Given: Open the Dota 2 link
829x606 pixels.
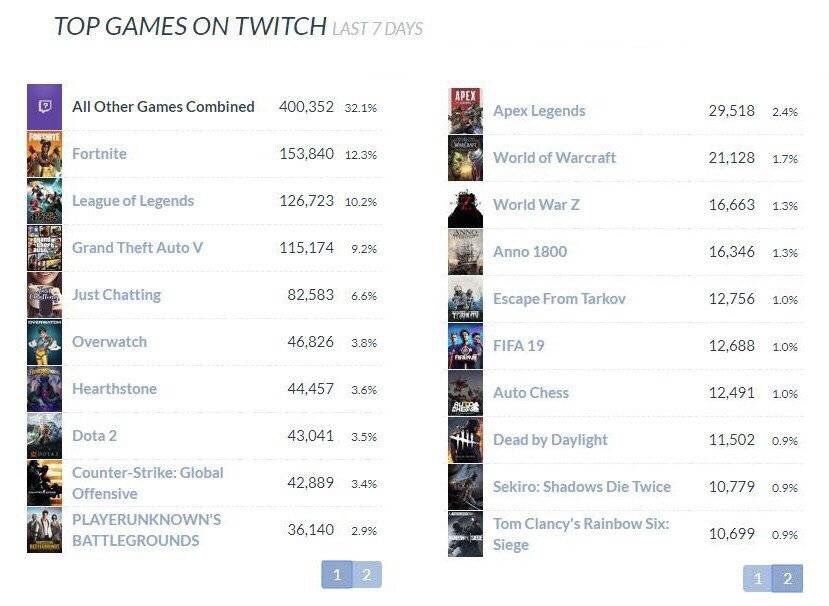Looking at the screenshot, I should coord(94,436).
